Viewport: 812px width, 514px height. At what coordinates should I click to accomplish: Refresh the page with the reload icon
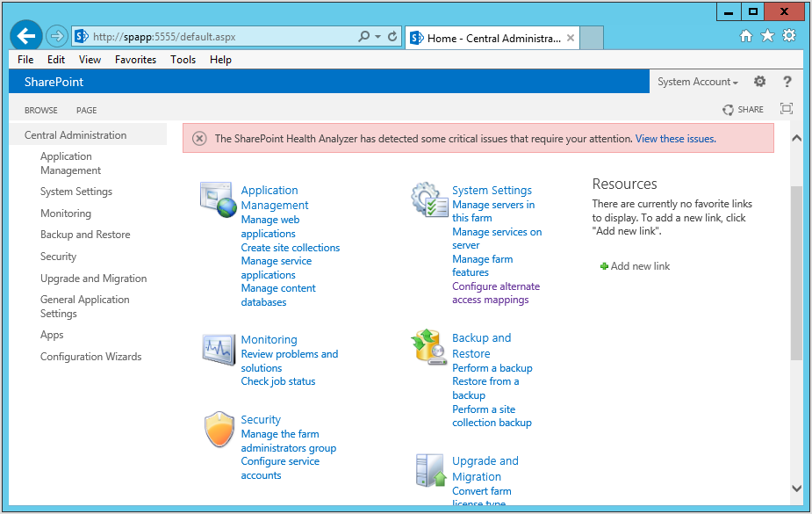pyautogui.click(x=392, y=36)
